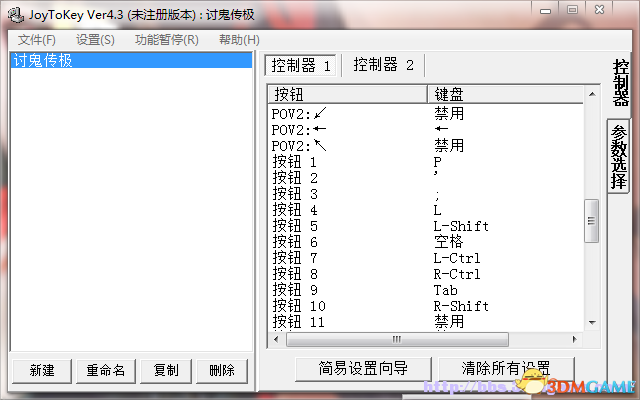The height and width of the screenshot is (400, 640).
Task: Click the horizontal scrollbar thumb
Action: 397,340
